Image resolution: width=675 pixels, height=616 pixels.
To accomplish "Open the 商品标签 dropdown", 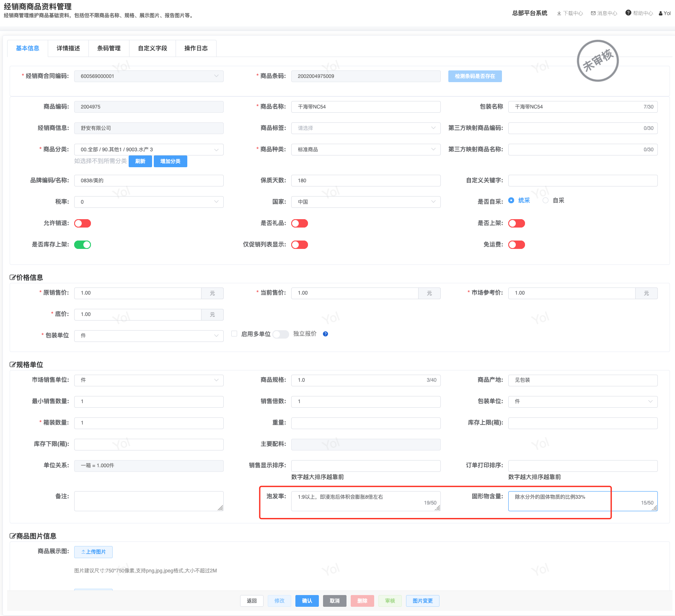I will tap(366, 128).
